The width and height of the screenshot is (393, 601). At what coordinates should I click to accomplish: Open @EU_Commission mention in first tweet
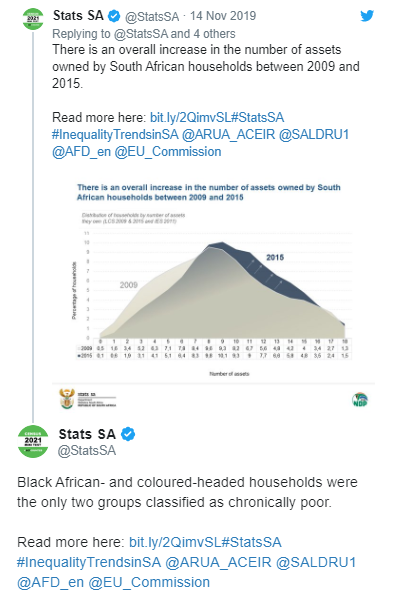pos(168,152)
